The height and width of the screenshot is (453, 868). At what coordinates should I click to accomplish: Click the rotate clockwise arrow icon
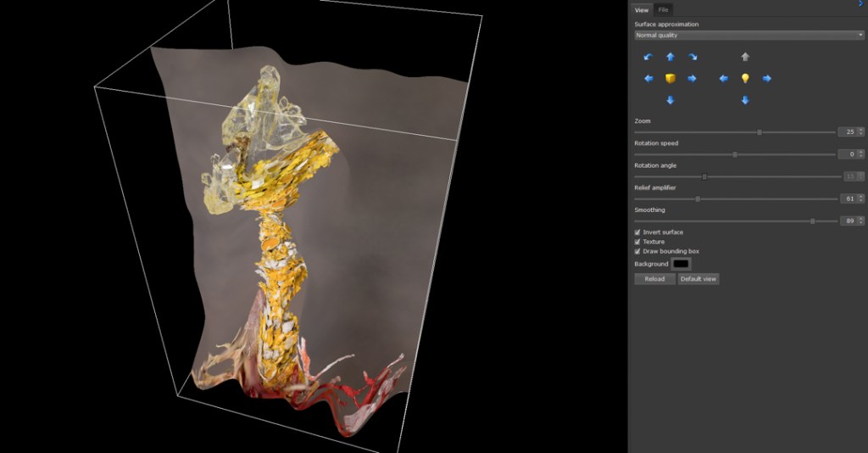[x=692, y=57]
